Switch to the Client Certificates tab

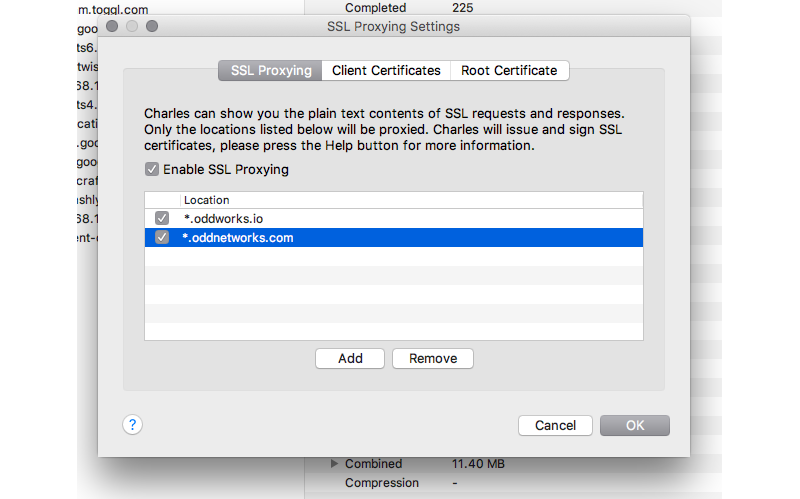386,70
